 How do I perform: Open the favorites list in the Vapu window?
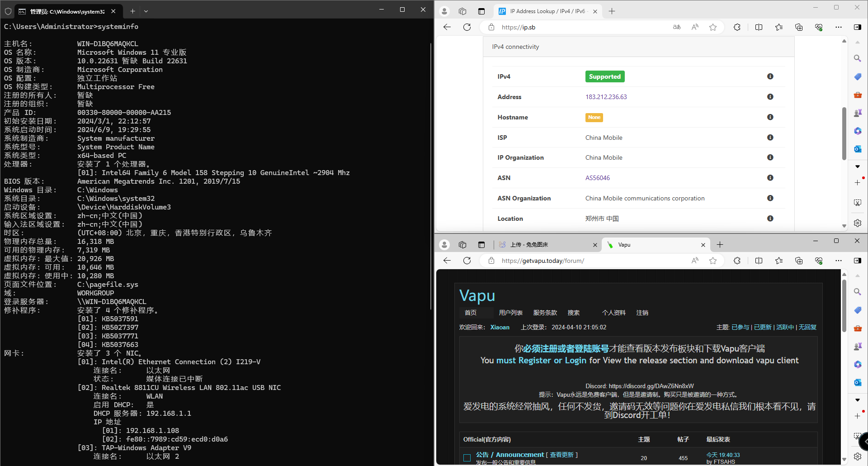tap(779, 261)
